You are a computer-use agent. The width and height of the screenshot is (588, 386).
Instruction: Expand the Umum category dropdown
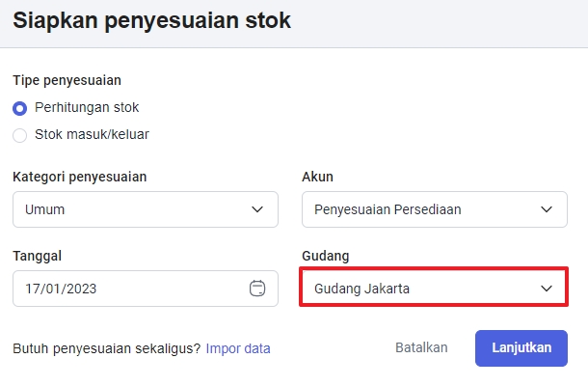pos(146,209)
